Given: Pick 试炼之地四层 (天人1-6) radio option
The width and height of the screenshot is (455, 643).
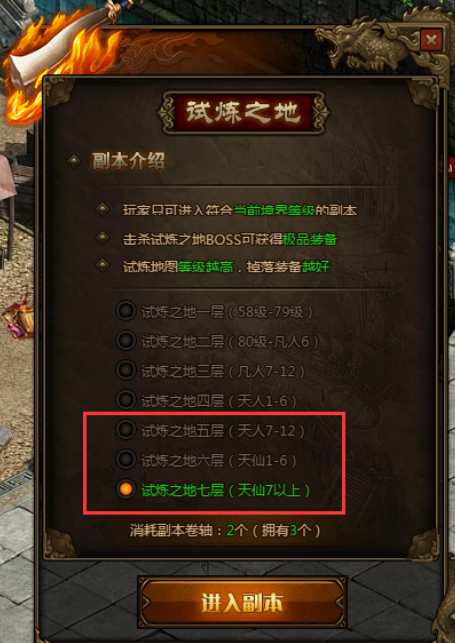Looking at the screenshot, I should pyautogui.click(x=125, y=400).
